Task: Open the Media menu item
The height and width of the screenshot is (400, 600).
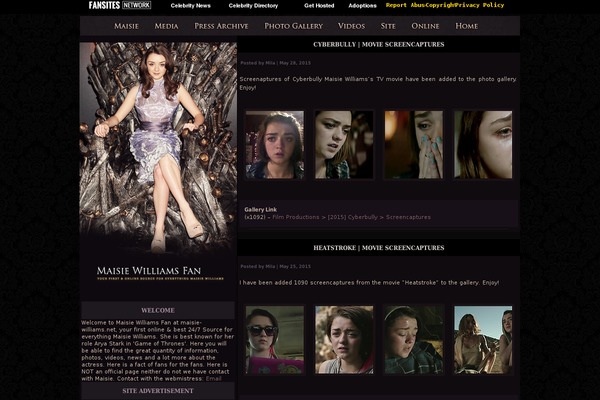Action: pos(166,26)
